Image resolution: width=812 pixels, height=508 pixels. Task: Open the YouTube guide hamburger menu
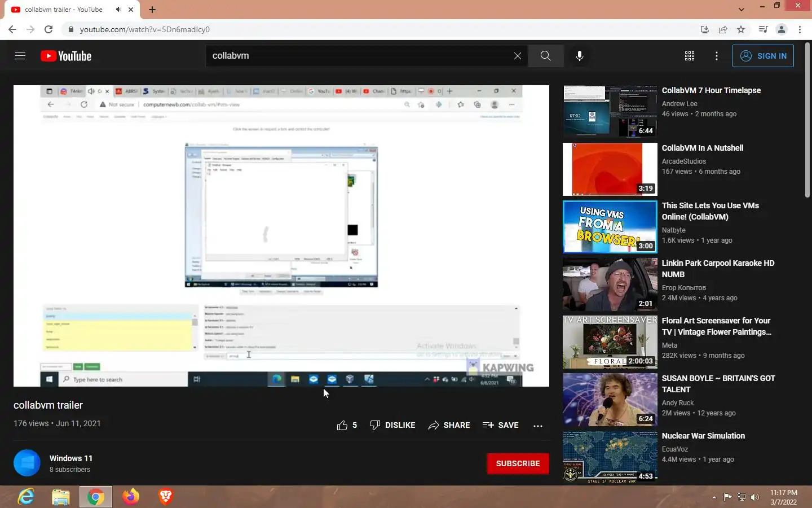click(20, 55)
